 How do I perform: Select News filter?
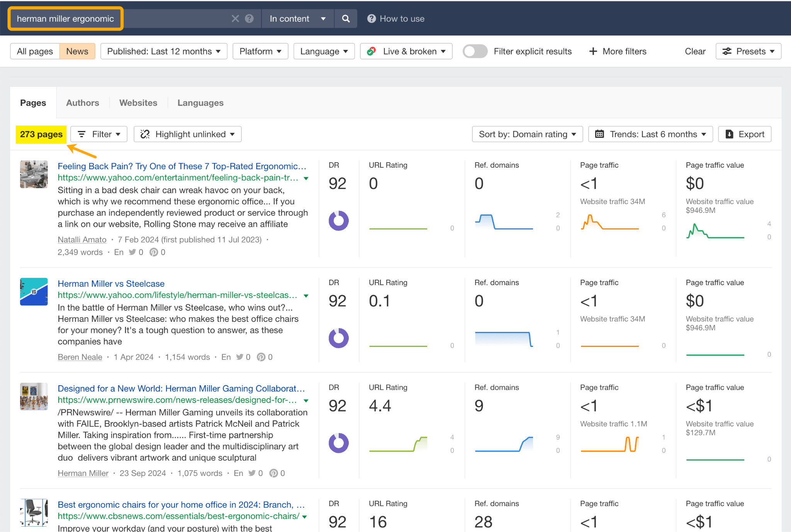click(x=77, y=51)
